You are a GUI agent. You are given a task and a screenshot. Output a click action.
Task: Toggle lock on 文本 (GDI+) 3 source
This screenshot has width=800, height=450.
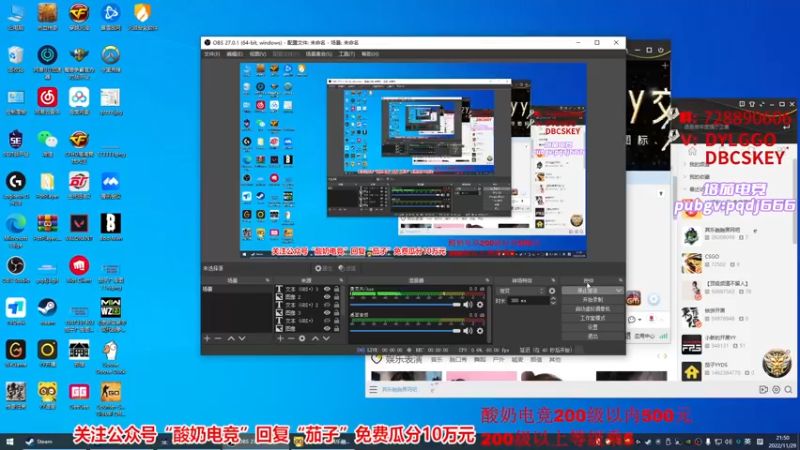pos(336,289)
